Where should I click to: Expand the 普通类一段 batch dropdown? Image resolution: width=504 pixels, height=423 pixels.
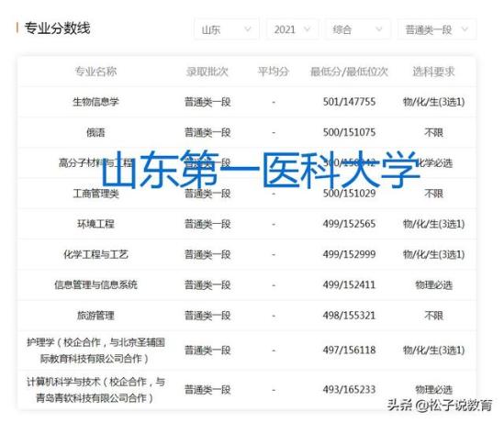point(437,29)
